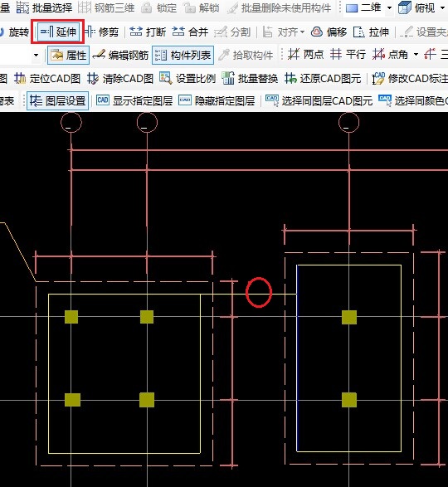Viewport: 448px width, 487px height.
Task: Click the 解锁 unlock tool
Action: [201, 7]
